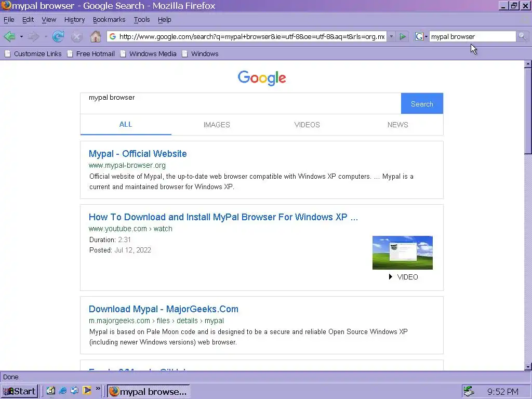Click the green Back arrow button
The width and height of the screenshot is (532, 399).
(x=9, y=36)
